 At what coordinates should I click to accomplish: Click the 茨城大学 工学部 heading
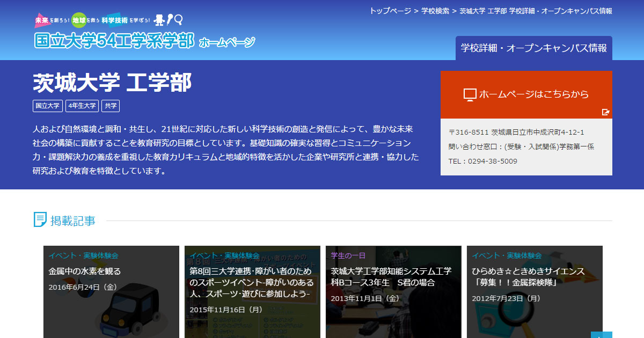tap(112, 83)
